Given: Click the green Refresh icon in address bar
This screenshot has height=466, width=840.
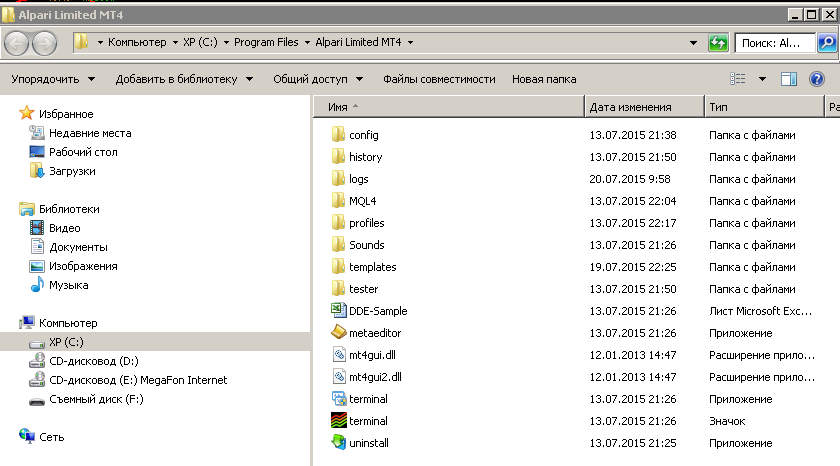Looking at the screenshot, I should (x=718, y=42).
